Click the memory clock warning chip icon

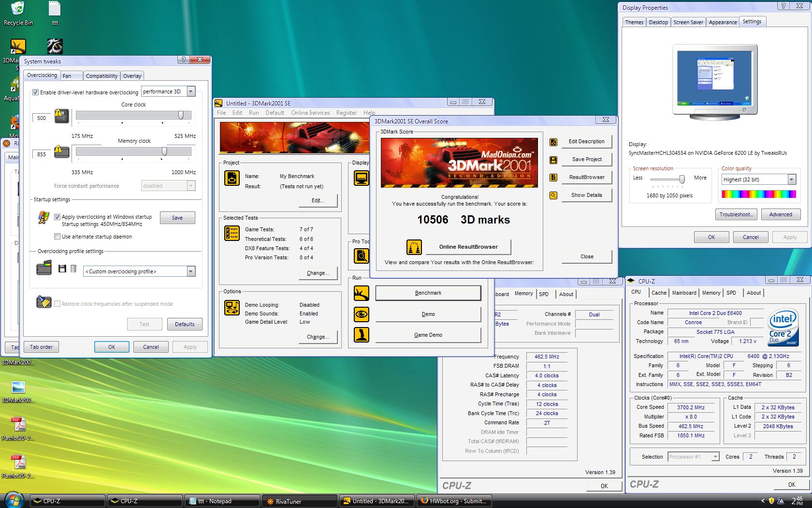tap(61, 152)
